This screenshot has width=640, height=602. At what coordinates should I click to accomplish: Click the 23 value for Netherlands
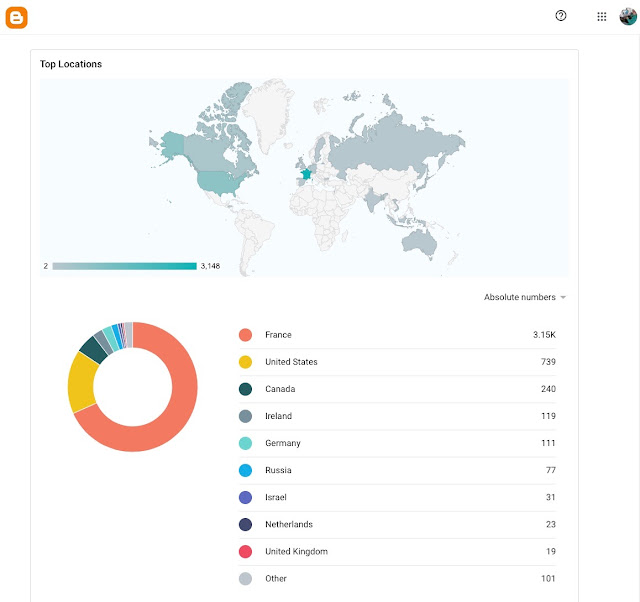[x=551, y=524]
